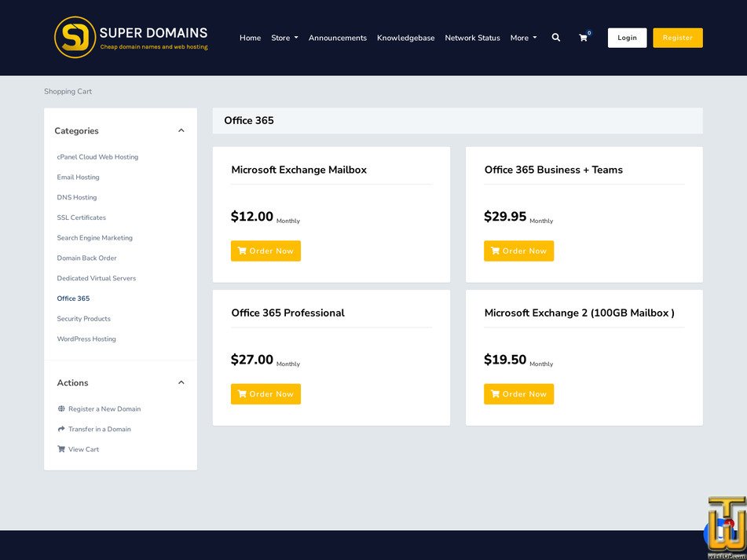Order Microsoft Exchange Mailbox at $12.00
This screenshot has height=560, width=747.
coord(265,251)
